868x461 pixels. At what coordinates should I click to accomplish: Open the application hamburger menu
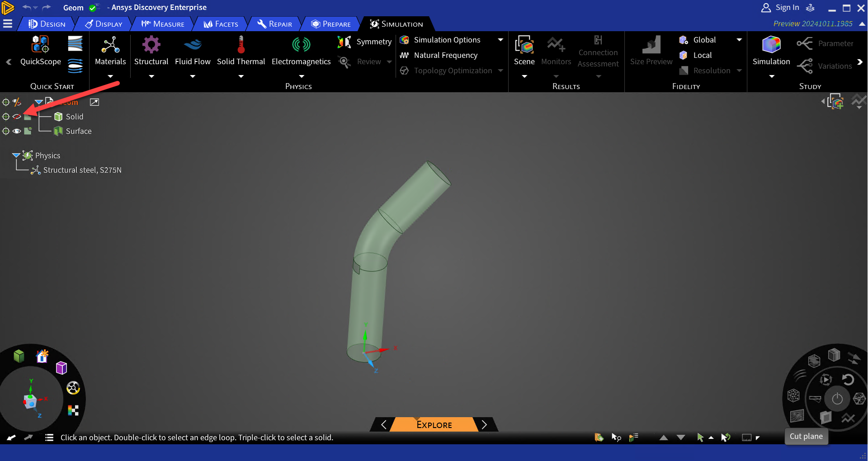point(8,24)
